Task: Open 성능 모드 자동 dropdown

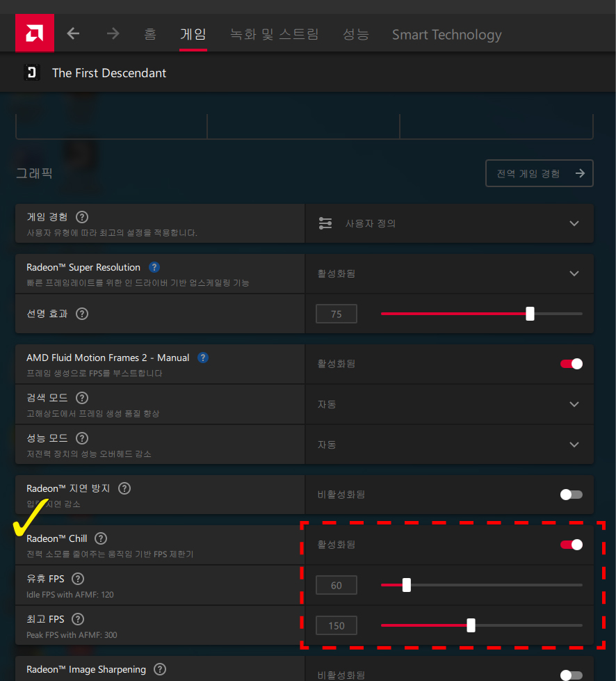Action: [x=449, y=444]
